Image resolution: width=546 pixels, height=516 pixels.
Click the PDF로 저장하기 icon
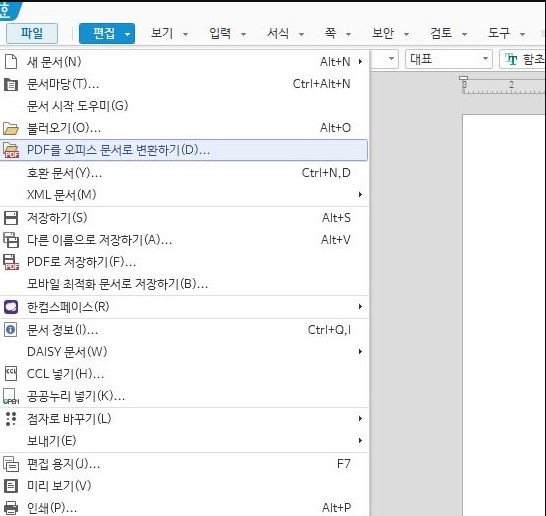[x=11, y=262]
